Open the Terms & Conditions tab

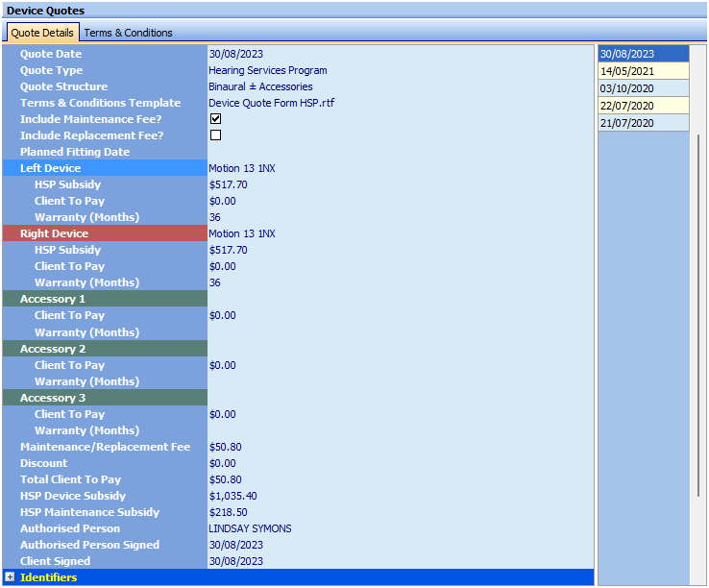tap(128, 33)
